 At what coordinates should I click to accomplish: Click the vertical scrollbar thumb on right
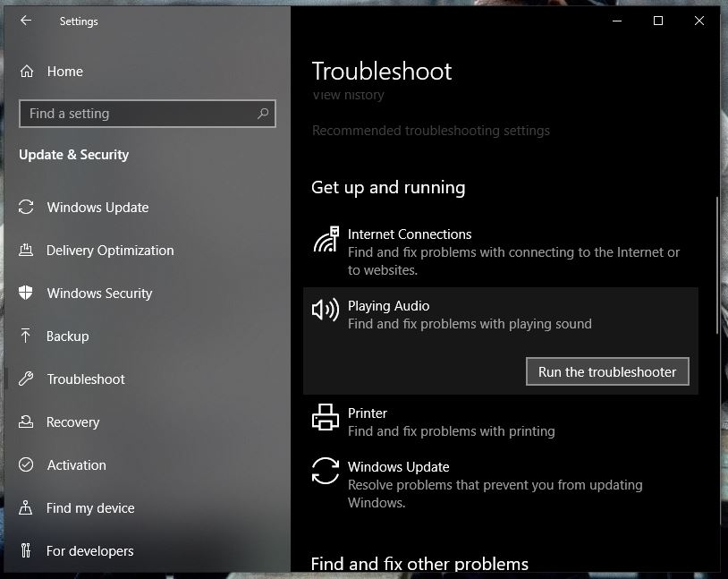click(x=717, y=265)
